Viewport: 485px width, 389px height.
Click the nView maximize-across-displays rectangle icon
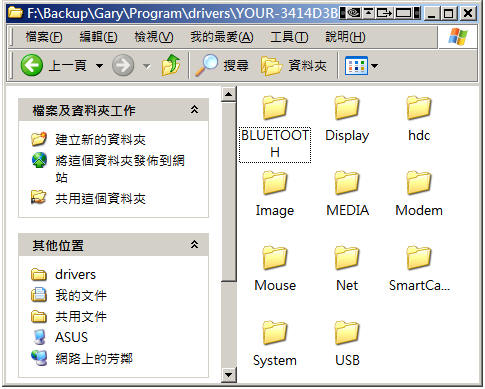404,13
